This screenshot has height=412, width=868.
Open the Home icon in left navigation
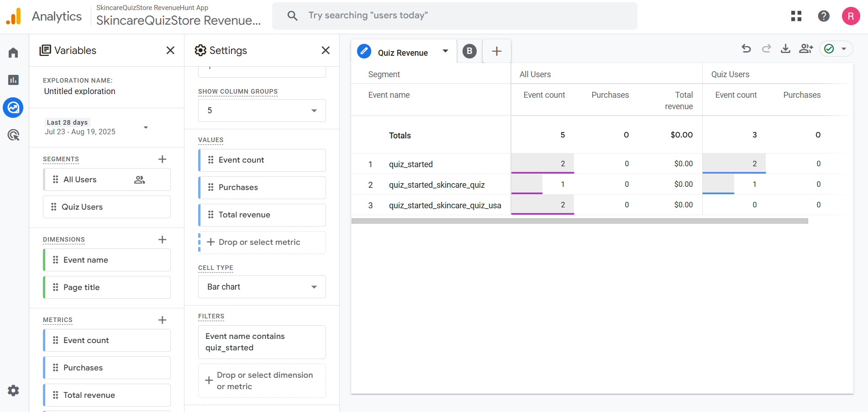tap(13, 53)
